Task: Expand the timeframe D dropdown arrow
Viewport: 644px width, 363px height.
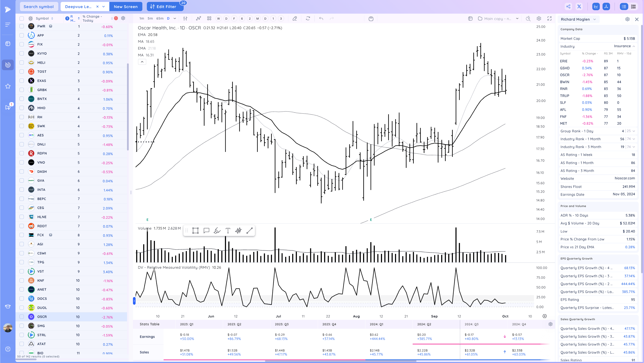Action: coord(175,19)
